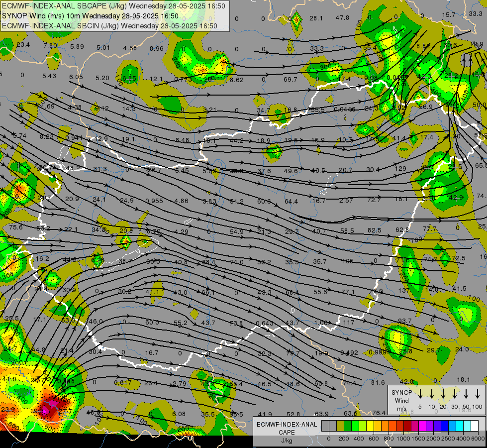Click the ECMWF-INDEX-ANAL SBCAPE title line
The height and width of the screenshot is (448, 487).
pos(114,6)
